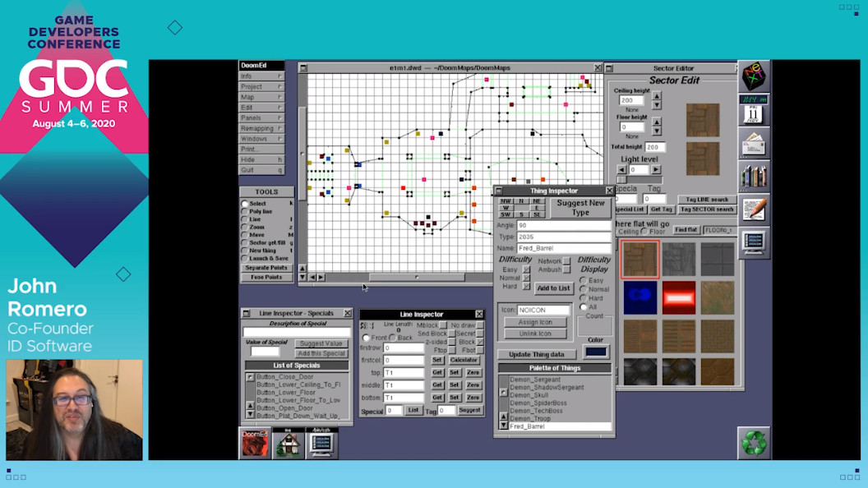
Task: Select the blue flat texture thumbnail
Action: point(640,297)
